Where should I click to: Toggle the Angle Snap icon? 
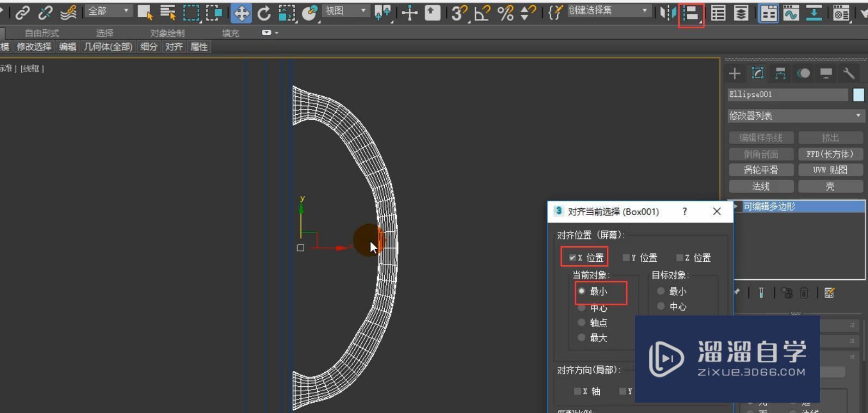(482, 13)
